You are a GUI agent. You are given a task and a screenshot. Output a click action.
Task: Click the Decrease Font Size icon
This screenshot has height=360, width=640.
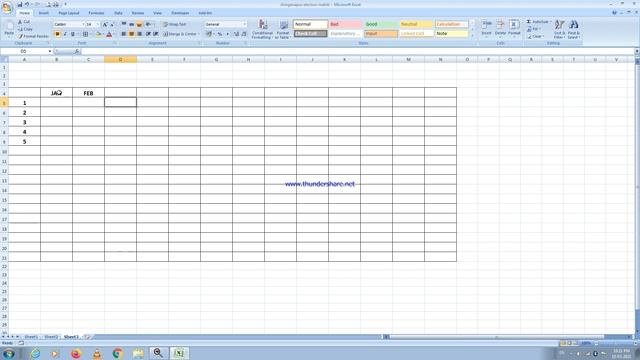[x=112, y=24]
